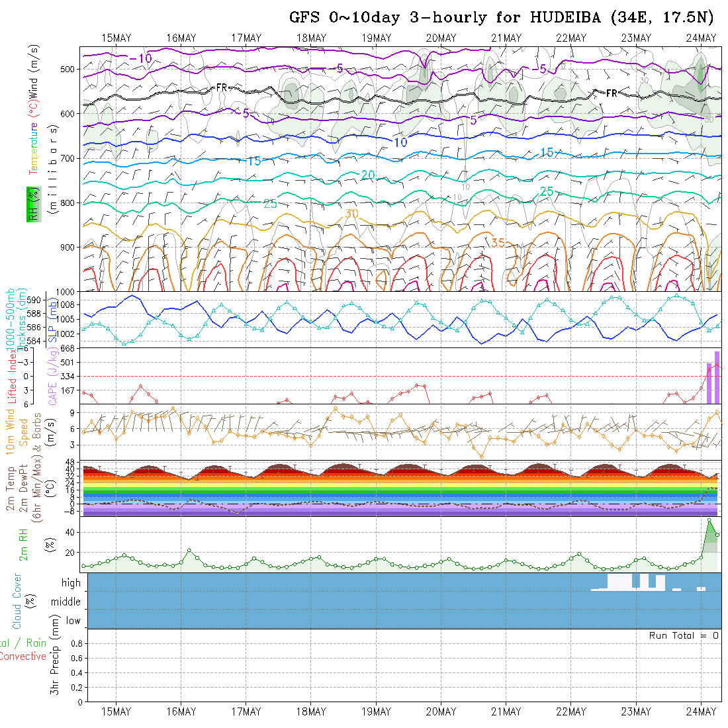
Task: Click the orange 35 temperature contour label
Action: tap(498, 243)
